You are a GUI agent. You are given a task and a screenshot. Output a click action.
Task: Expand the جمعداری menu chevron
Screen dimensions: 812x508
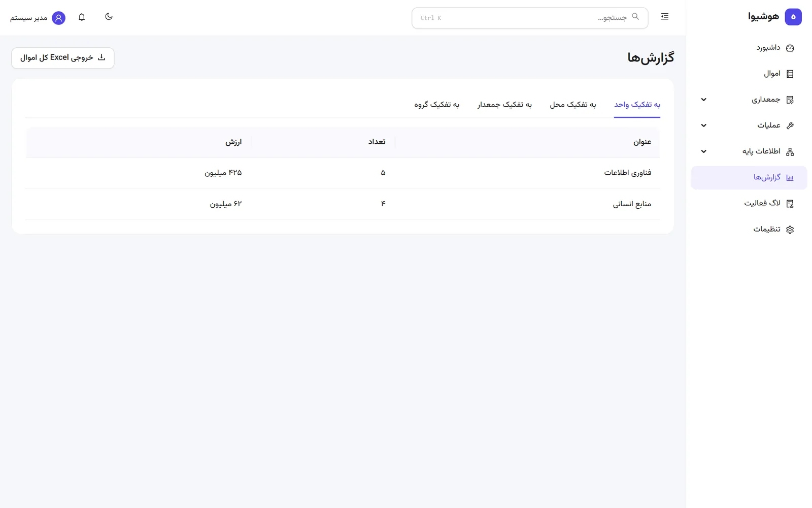point(703,100)
